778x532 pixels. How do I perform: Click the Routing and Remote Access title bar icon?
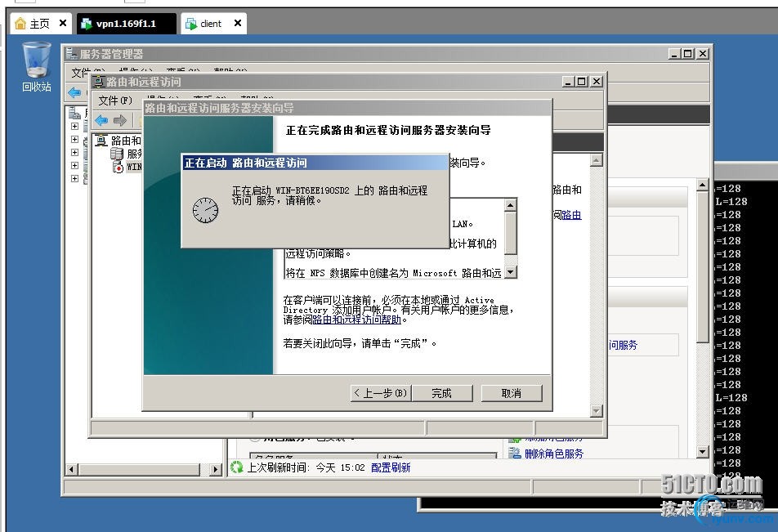tap(98, 82)
